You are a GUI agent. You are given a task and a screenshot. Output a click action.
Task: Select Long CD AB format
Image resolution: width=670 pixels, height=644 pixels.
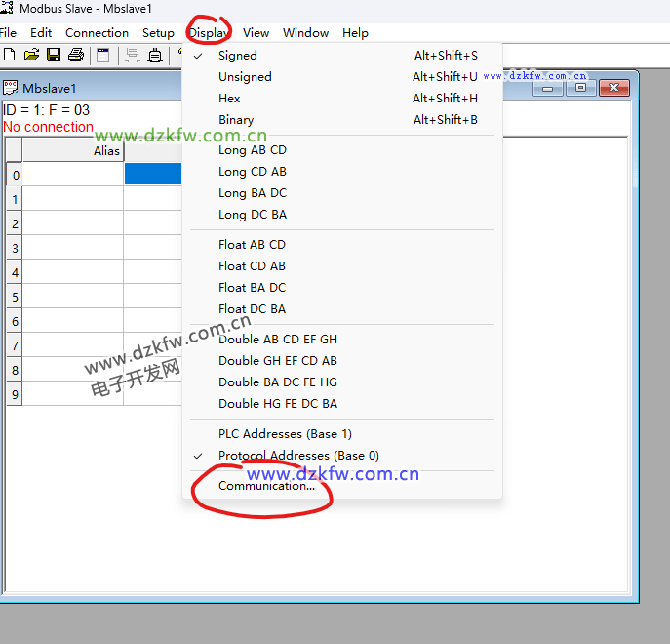[x=342, y=172]
